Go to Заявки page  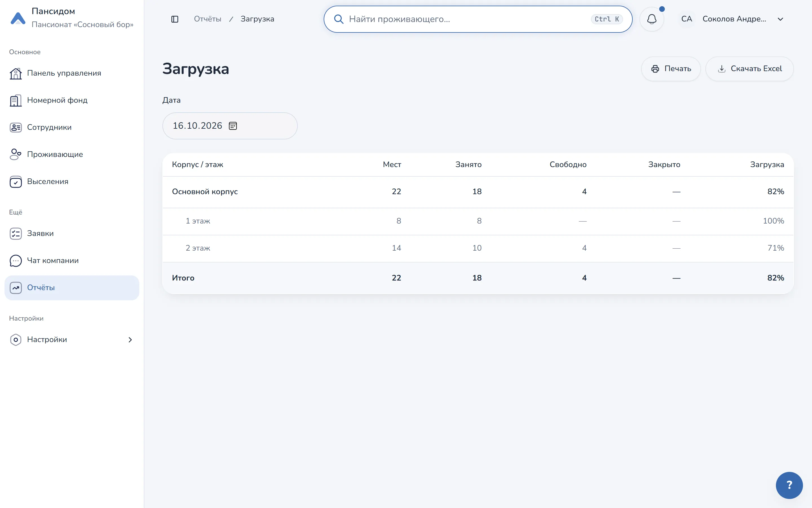(x=72, y=233)
